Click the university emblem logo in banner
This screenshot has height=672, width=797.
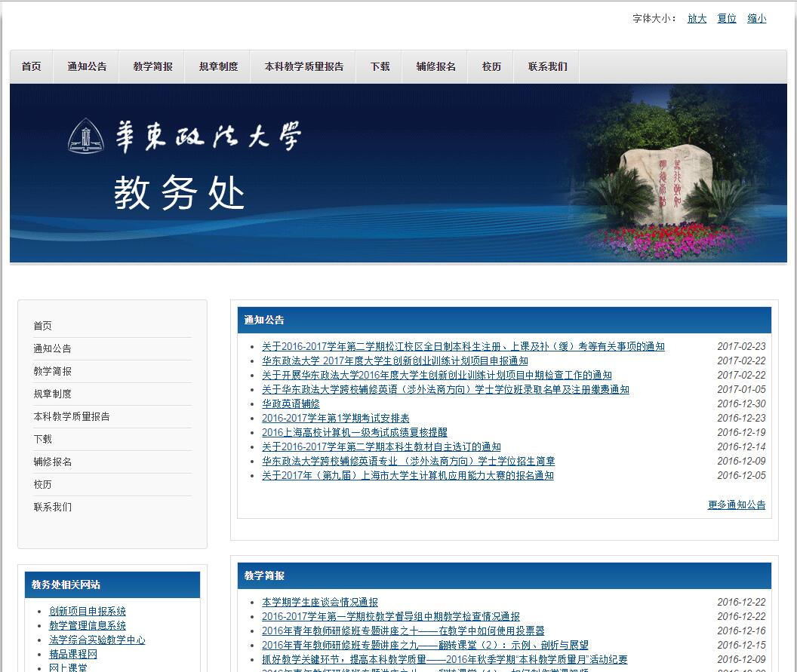pyautogui.click(x=86, y=136)
